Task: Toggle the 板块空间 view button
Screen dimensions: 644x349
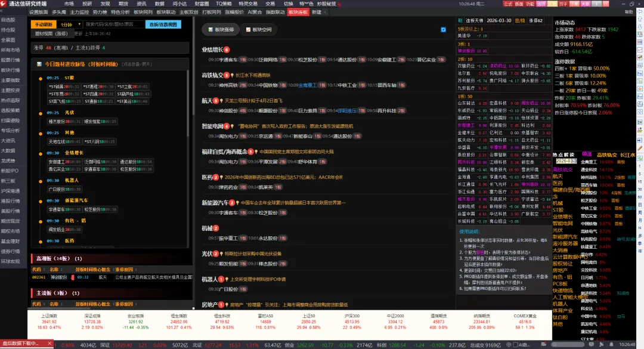Action: (259, 30)
